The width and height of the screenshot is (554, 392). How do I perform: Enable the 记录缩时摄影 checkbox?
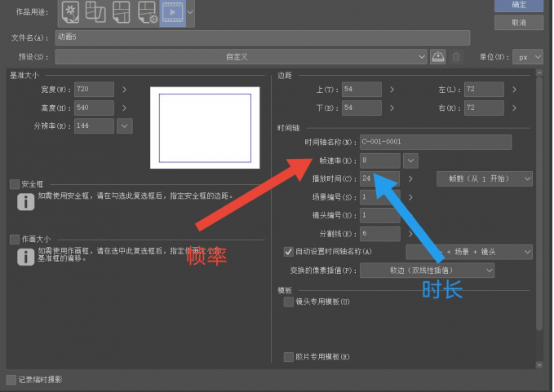tap(11, 380)
